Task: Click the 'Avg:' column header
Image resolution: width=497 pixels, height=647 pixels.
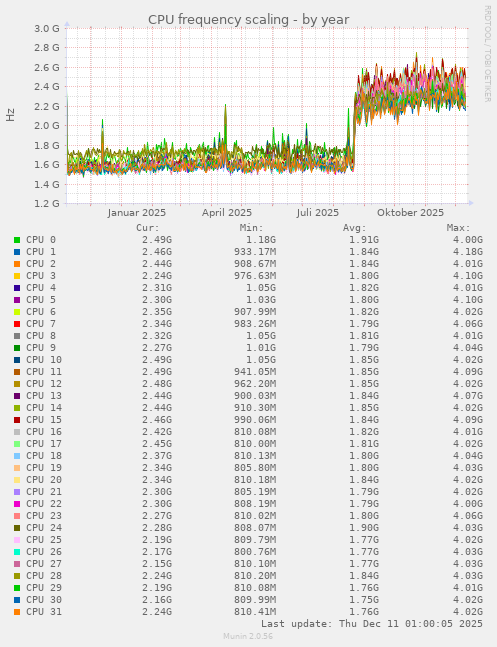Action: click(355, 228)
